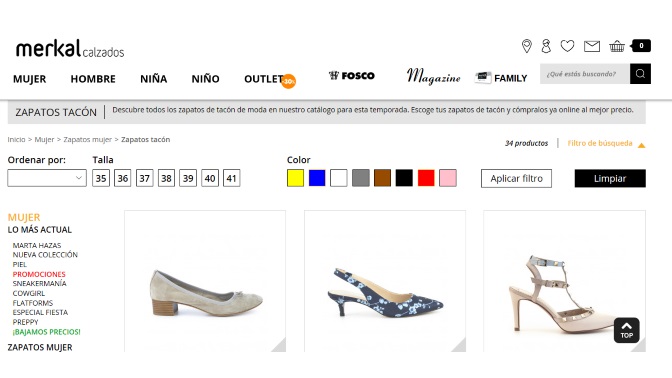The image size is (672, 378).
Task: Go to Zapatos mujer breadcrumb
Action: point(87,139)
